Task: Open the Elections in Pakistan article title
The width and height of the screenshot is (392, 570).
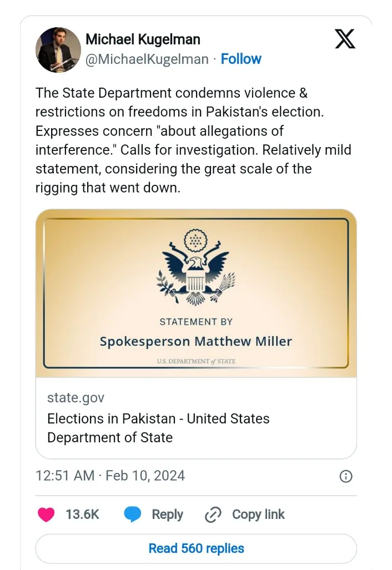Action: (158, 427)
